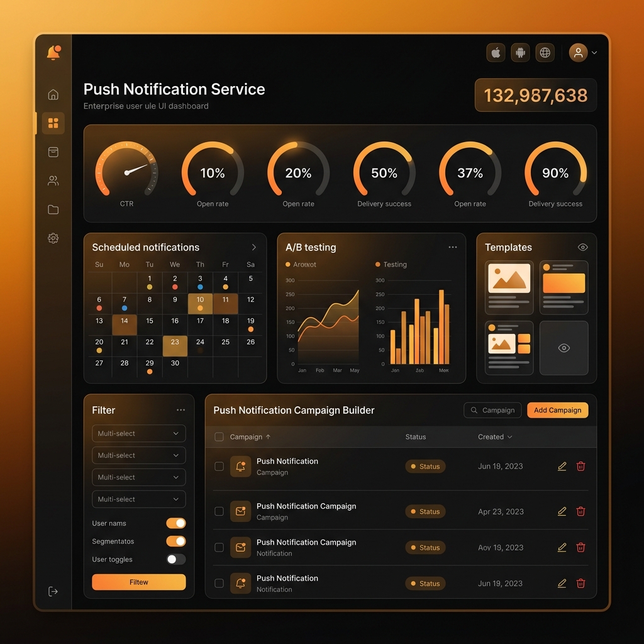Select the Android platform icon

520,53
